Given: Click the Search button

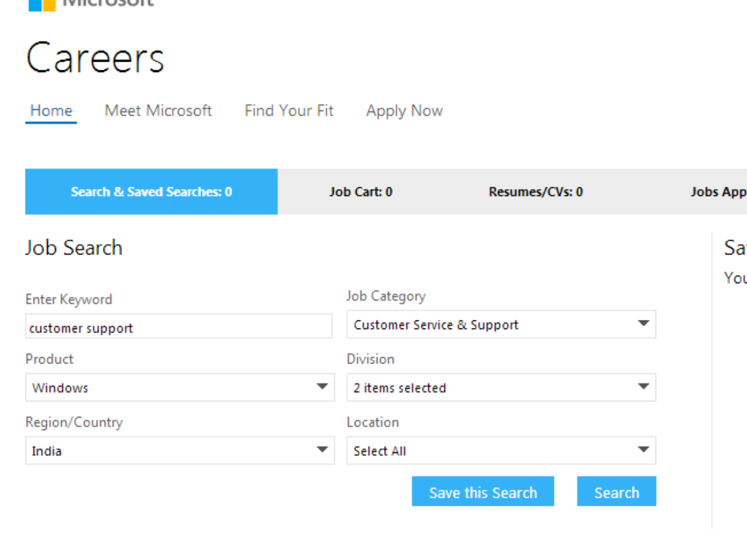Looking at the screenshot, I should click(616, 492).
